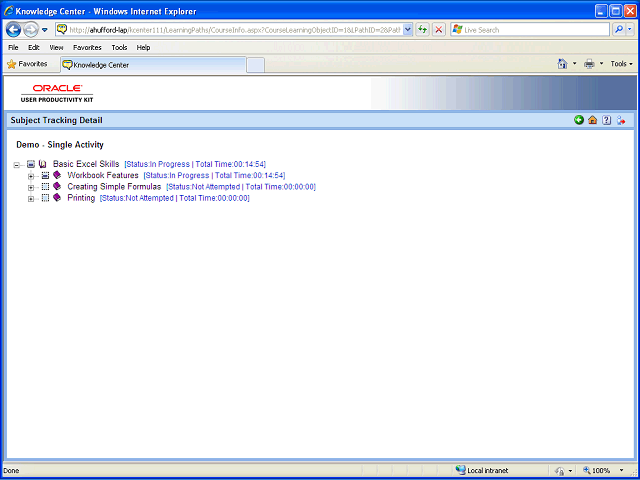Open the File menu
Viewport: 640px width, 480px height.
click(x=13, y=47)
